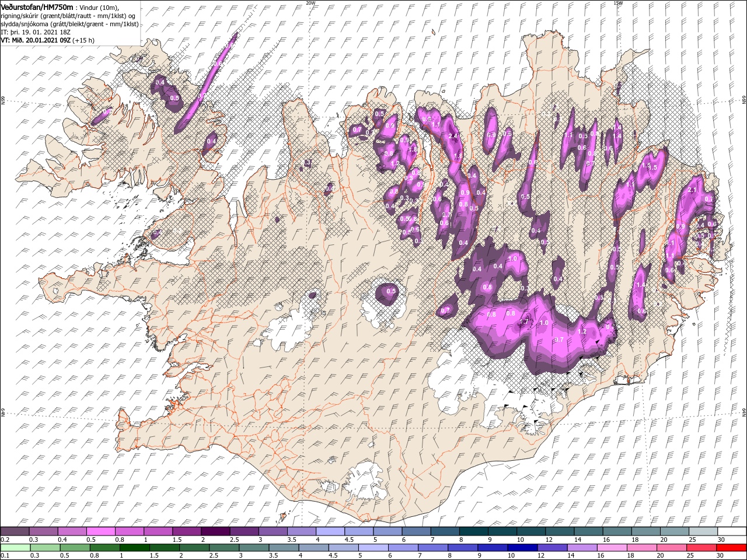Click the dark purple snow swatch labeled 2
This screenshot has height=560, width=747.
pos(215,531)
